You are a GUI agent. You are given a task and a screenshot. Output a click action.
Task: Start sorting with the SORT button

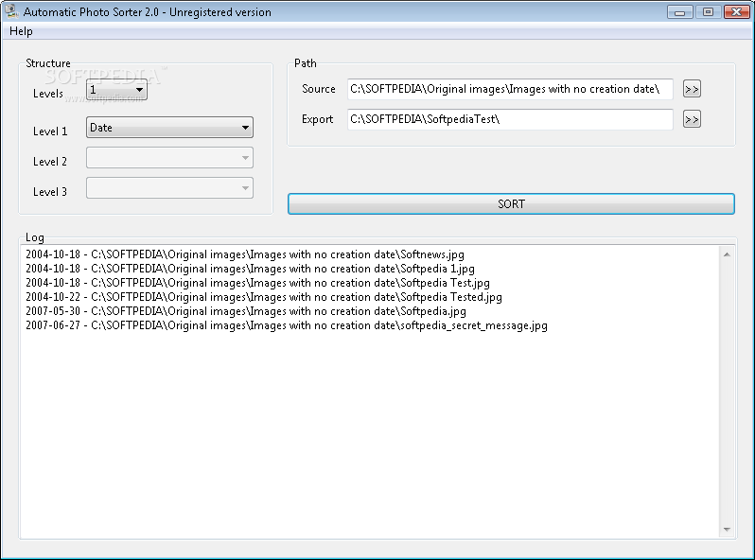[511, 204]
